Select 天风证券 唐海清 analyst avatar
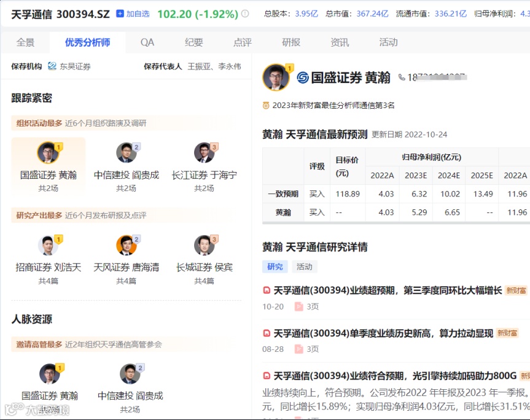530x420 pixels. (127, 246)
